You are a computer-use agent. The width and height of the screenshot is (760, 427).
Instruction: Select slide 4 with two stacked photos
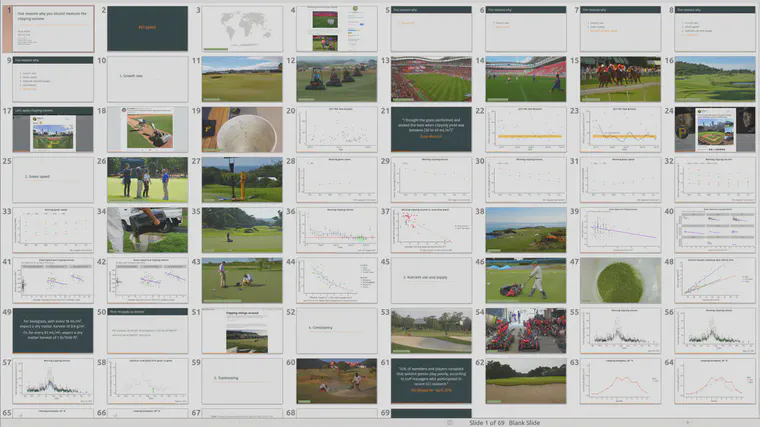tap(336, 29)
